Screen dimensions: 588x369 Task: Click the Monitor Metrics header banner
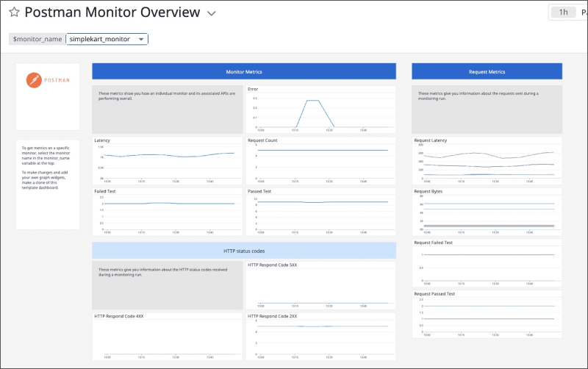[244, 71]
